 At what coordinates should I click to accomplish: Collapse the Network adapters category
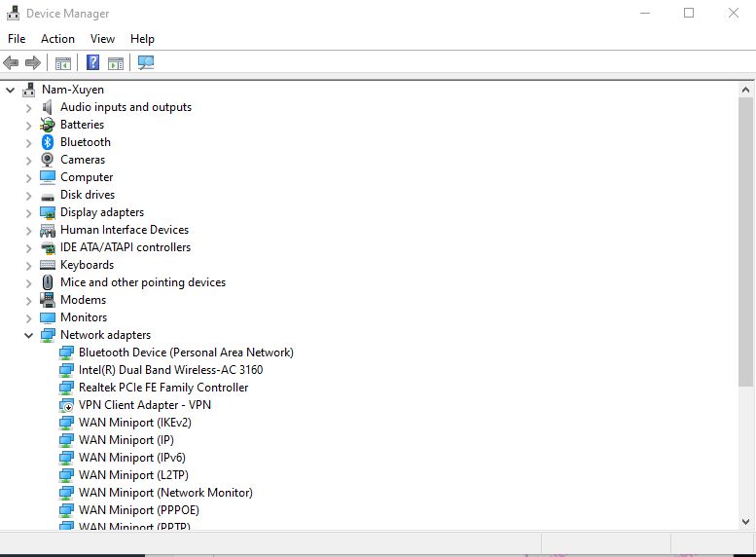28,335
